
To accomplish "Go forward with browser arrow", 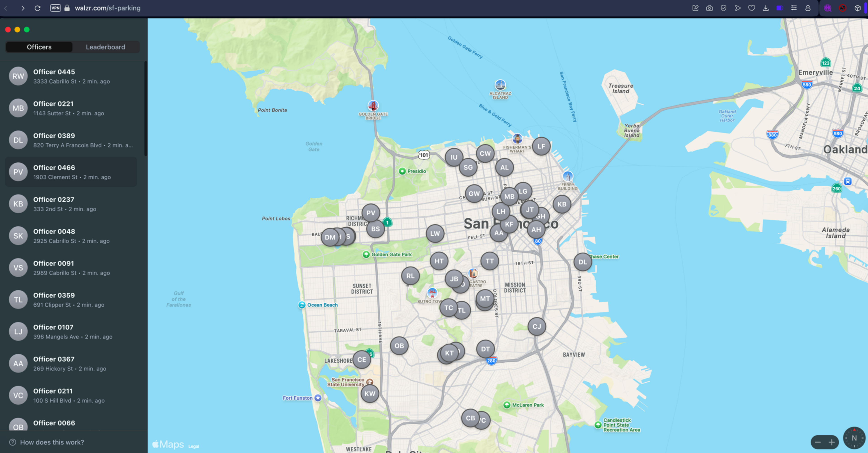I will (23, 8).
